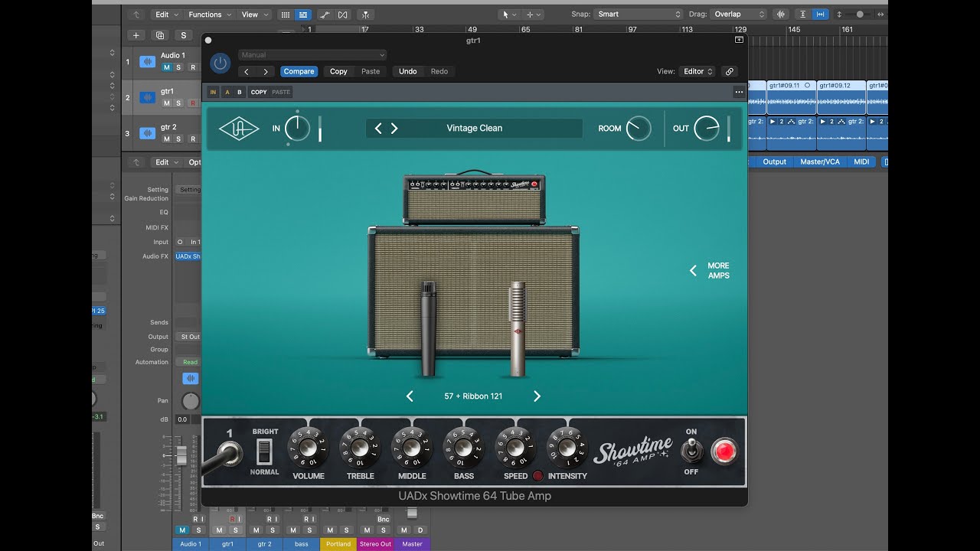Screen dimensions: 980x551
Task: Open the secondary tool dropdown
Action: (533, 15)
